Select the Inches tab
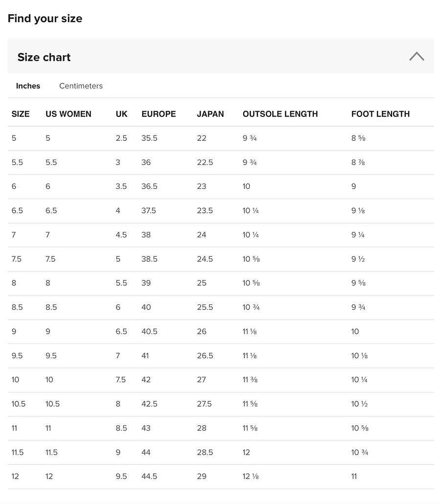The image size is (440, 504). [28, 86]
